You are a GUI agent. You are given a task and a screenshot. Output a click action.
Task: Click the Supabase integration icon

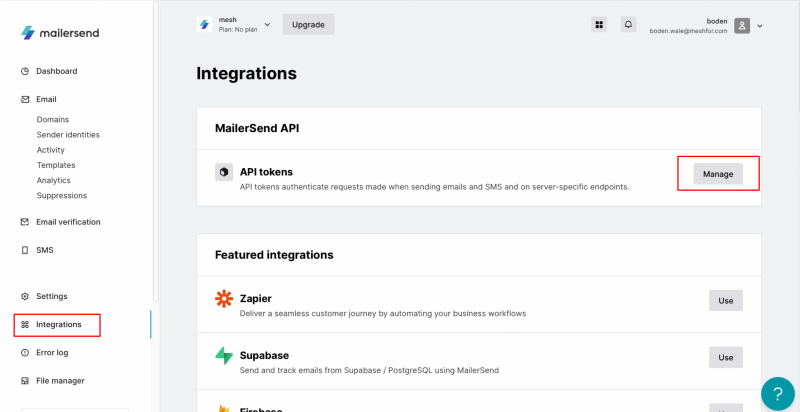click(x=224, y=356)
